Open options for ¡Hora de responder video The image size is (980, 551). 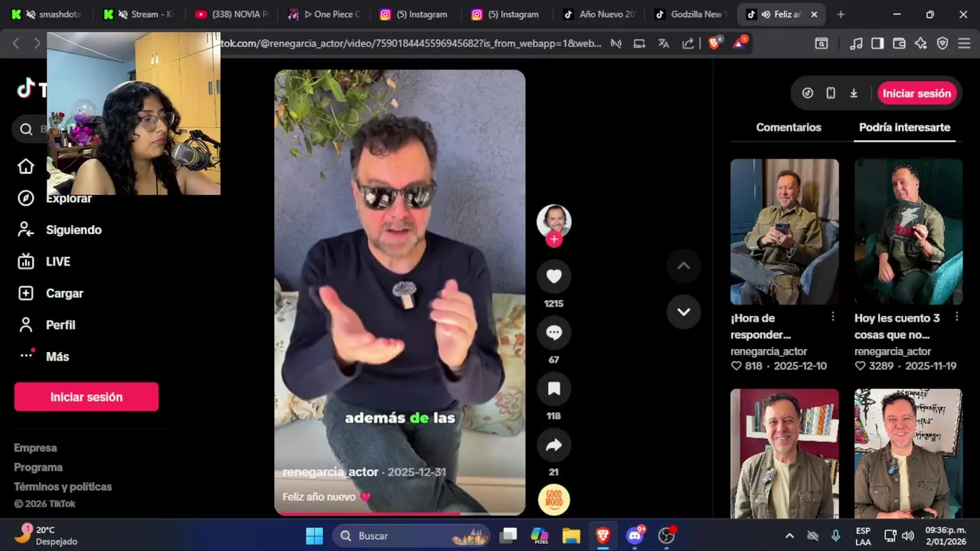[x=833, y=317]
